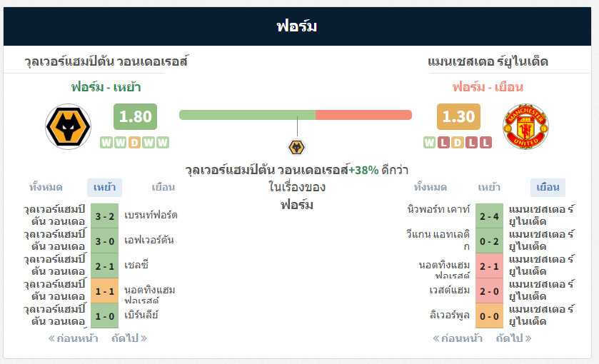Viewport: 599px width, 364px height.
Task: Click red portion of form comparison bar
Action: pos(363,115)
